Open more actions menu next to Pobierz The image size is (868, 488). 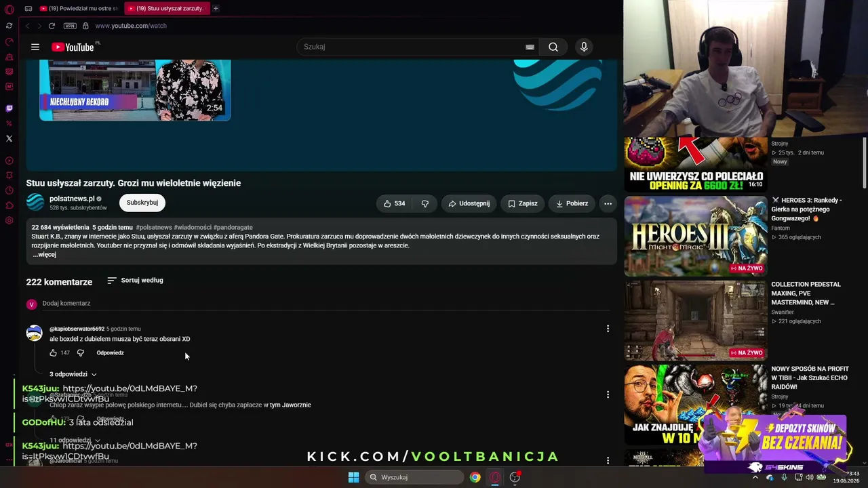click(608, 203)
